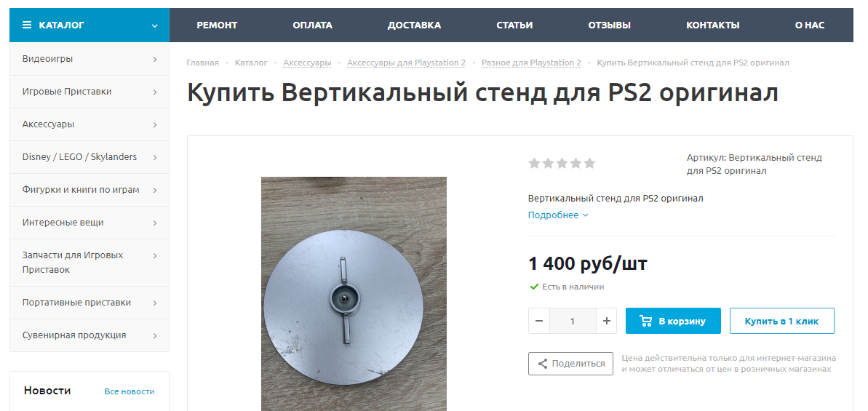Open the PS2 stand product photo
This screenshot has width=868, height=411.
354,294
